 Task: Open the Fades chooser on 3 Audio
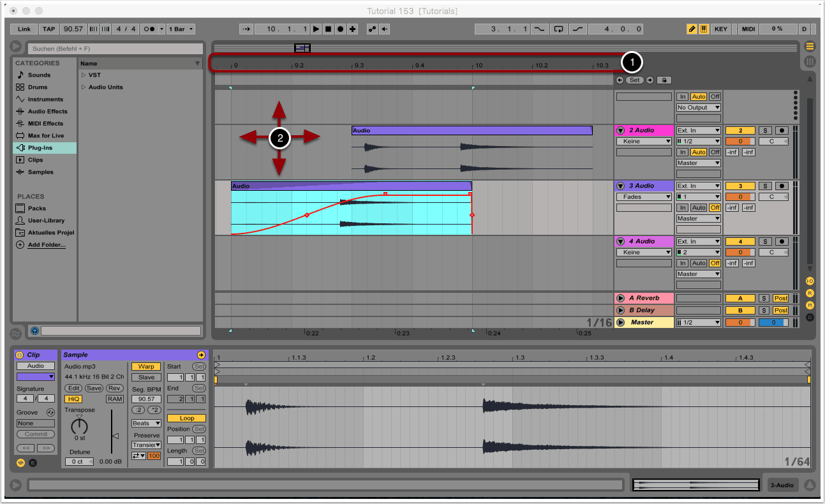643,197
